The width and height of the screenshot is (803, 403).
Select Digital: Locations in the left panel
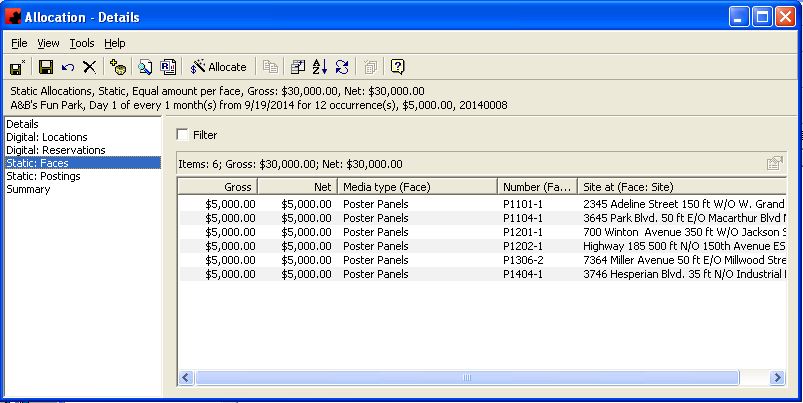tap(47, 137)
